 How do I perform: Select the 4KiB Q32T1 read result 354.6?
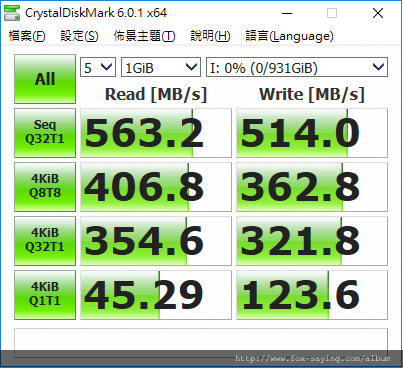[156, 241]
